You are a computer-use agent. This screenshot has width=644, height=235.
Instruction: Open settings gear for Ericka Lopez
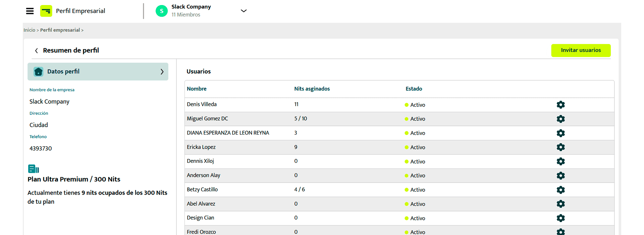(x=560, y=147)
